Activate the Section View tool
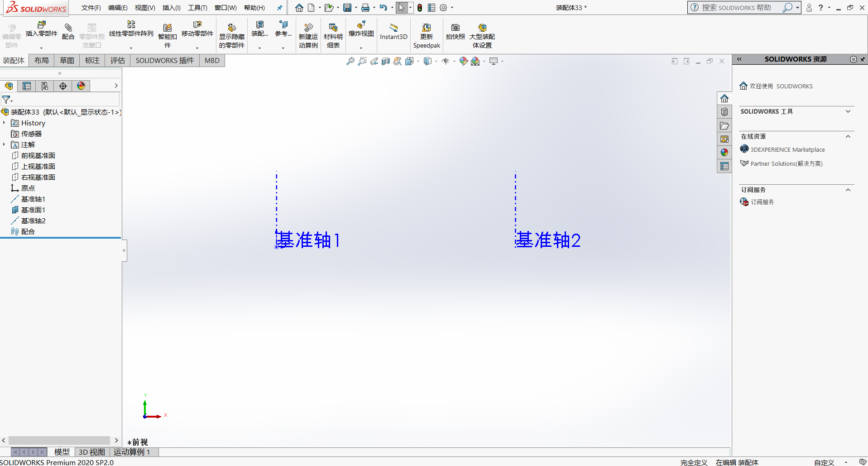This screenshot has height=466, width=868. point(385,61)
